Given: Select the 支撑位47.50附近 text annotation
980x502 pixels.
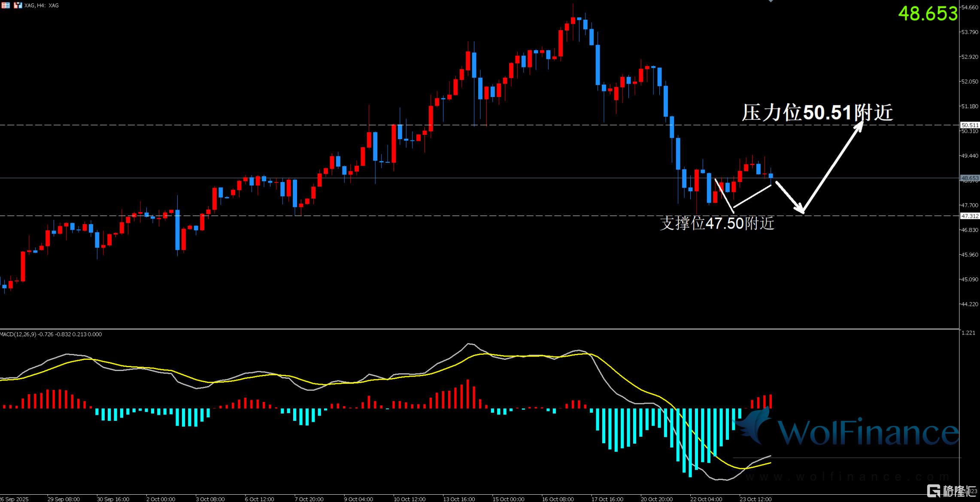Looking at the screenshot, I should tap(717, 223).
